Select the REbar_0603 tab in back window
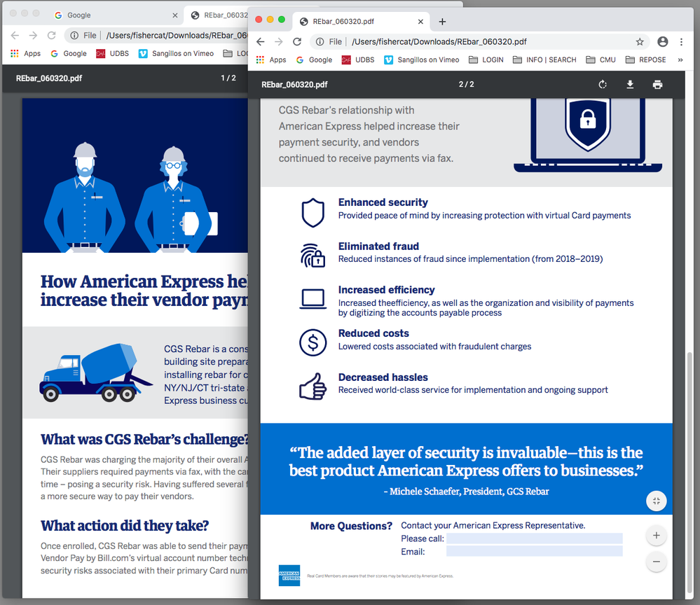 click(x=219, y=15)
